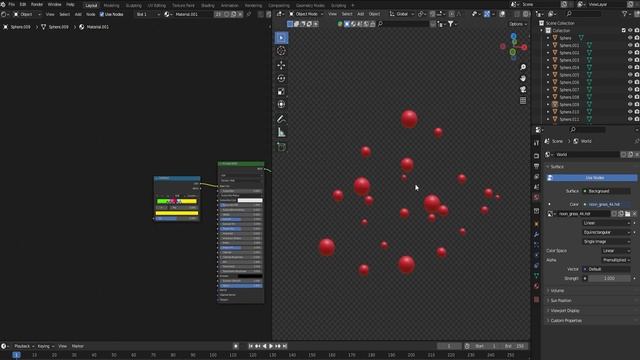
Task: Expand the Volume panel
Action: click(x=557, y=291)
